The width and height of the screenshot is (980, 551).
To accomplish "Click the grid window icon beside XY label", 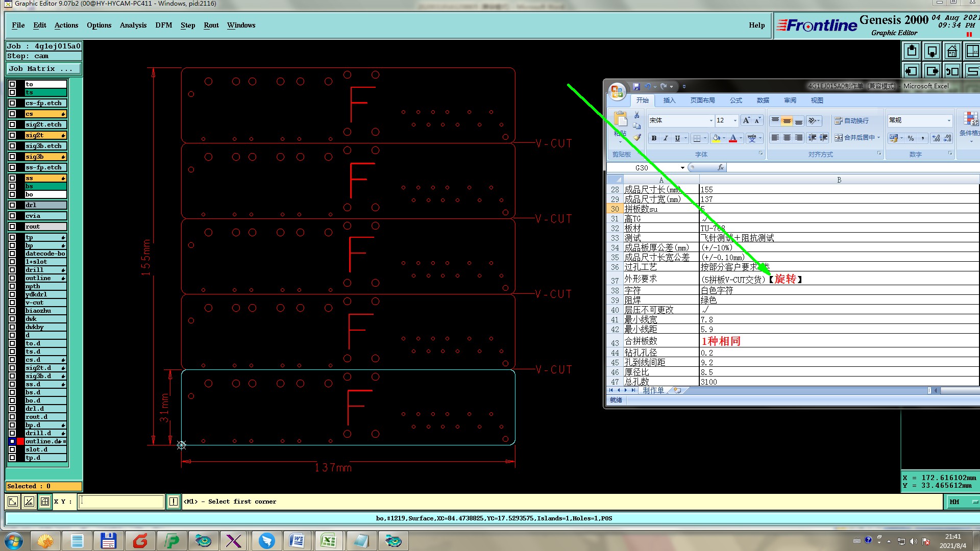I will [45, 502].
